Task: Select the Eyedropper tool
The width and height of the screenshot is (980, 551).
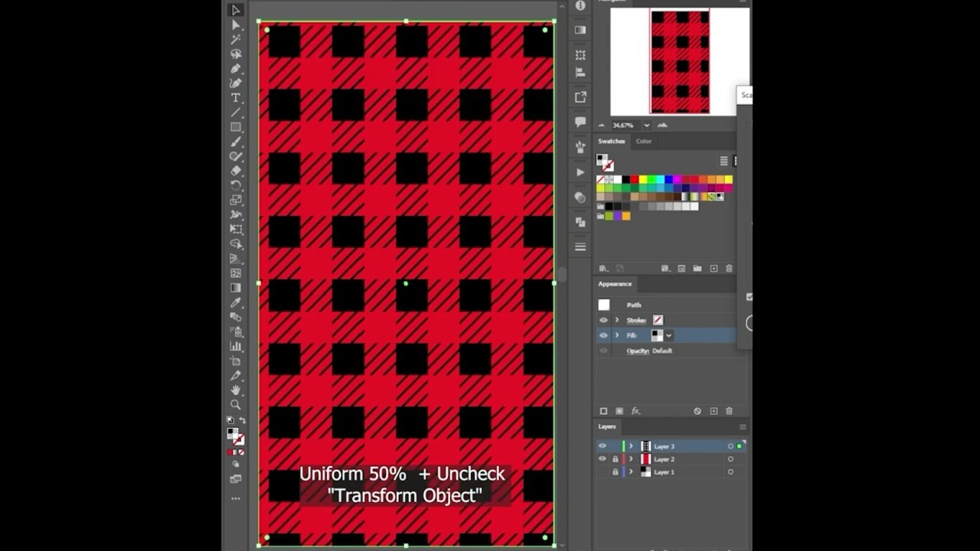Action: click(x=236, y=302)
